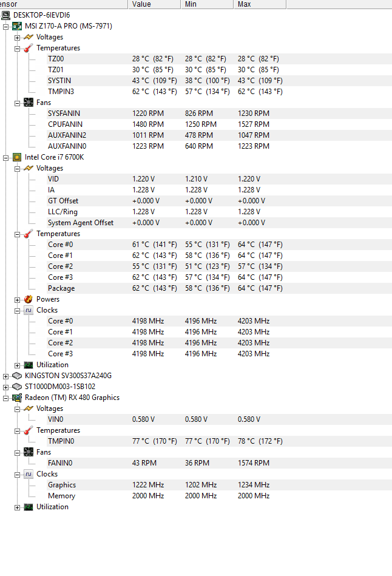Select the CPUFANIN fan row
The image size is (392, 576).
220,124
